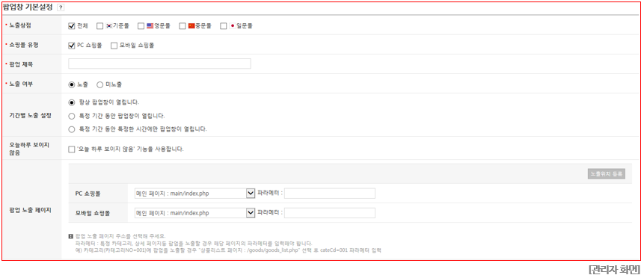Select the 노출 radio button

click(72, 85)
